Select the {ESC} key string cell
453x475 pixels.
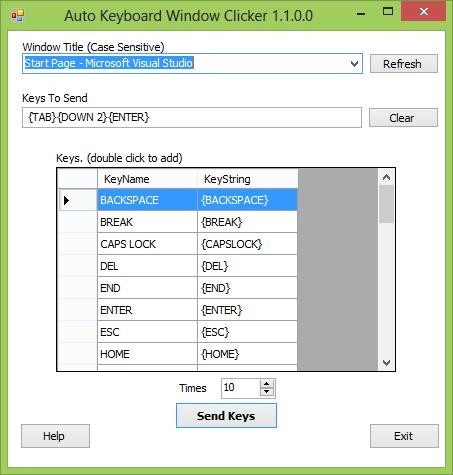(x=247, y=332)
